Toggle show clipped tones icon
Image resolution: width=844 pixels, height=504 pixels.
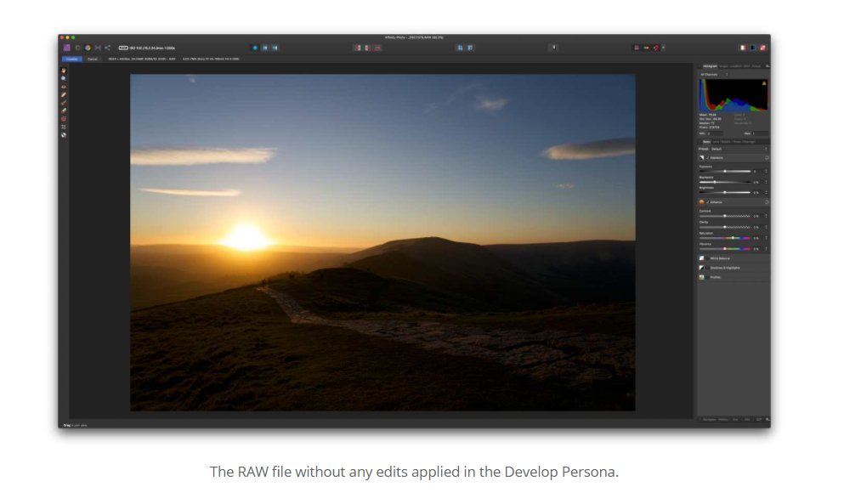[377, 48]
